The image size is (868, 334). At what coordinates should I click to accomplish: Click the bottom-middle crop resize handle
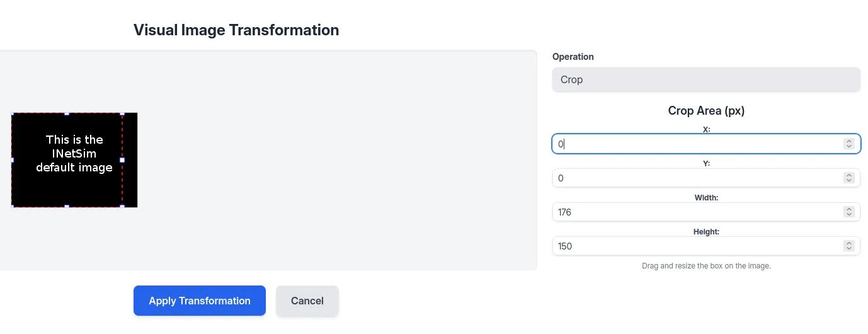pos(67,207)
